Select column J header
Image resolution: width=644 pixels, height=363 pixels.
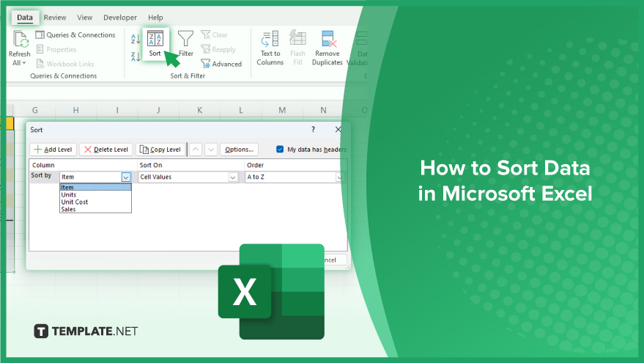point(158,110)
